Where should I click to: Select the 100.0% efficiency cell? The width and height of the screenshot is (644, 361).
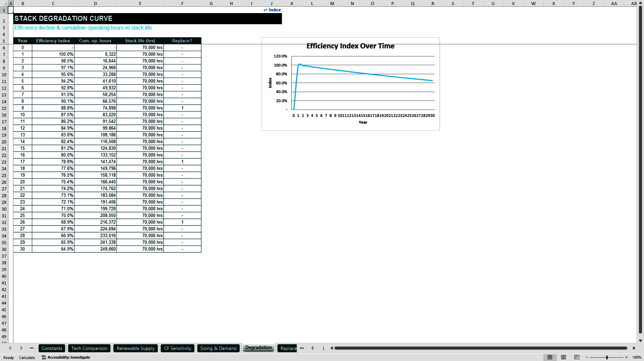53,54
